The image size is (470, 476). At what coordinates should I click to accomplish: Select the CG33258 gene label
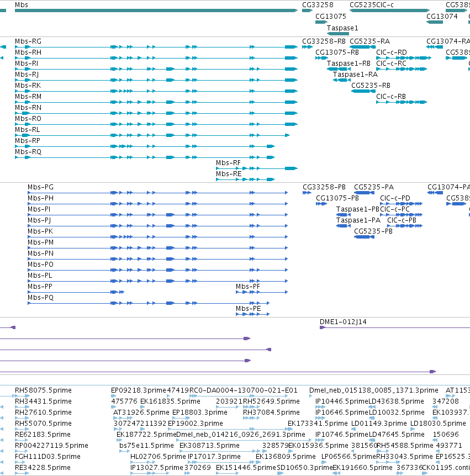318,5
